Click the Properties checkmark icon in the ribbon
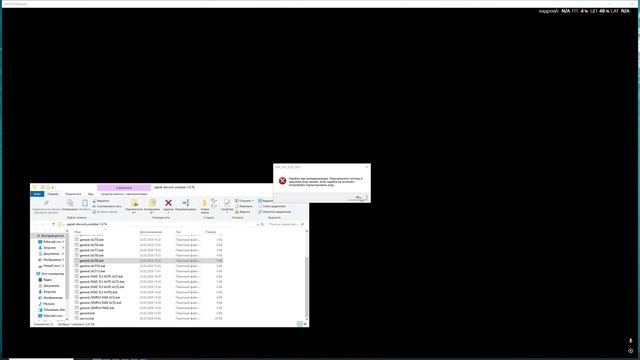Screen dimensions: 640x360 tap(227, 203)
